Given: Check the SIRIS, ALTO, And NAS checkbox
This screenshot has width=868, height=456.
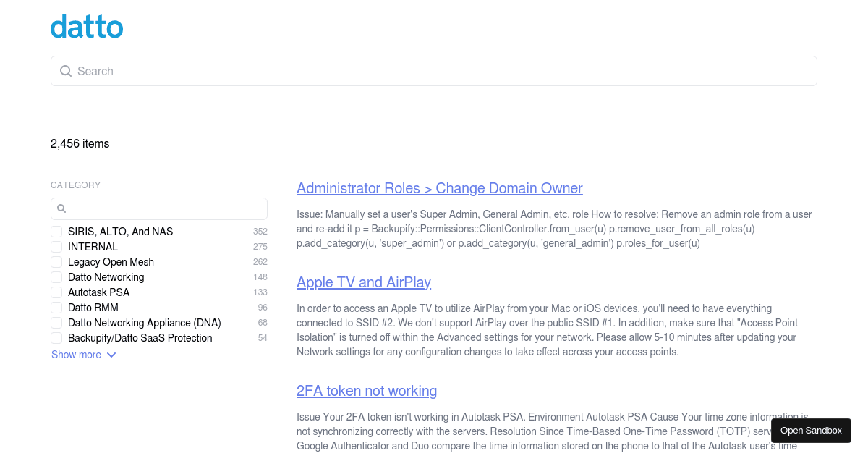Looking at the screenshot, I should [56, 232].
